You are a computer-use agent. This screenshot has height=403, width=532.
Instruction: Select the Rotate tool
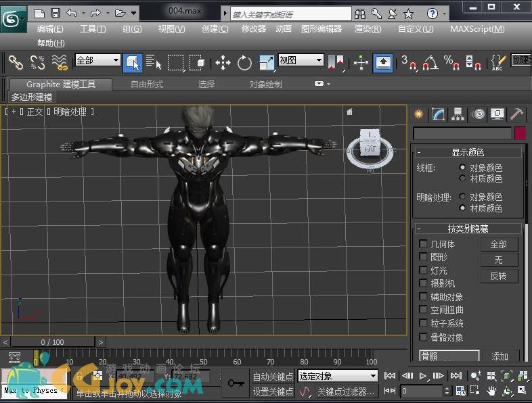[x=244, y=63]
